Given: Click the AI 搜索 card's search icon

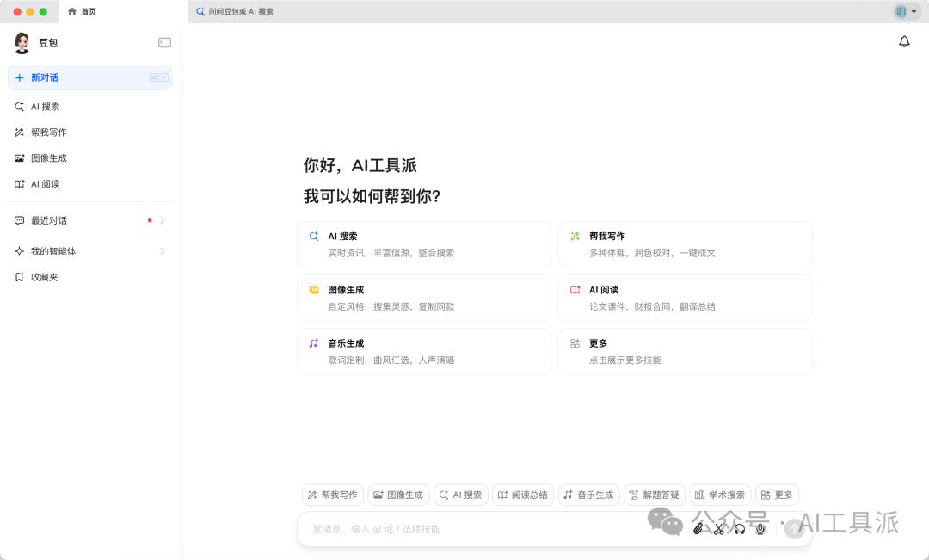Looking at the screenshot, I should point(314,237).
